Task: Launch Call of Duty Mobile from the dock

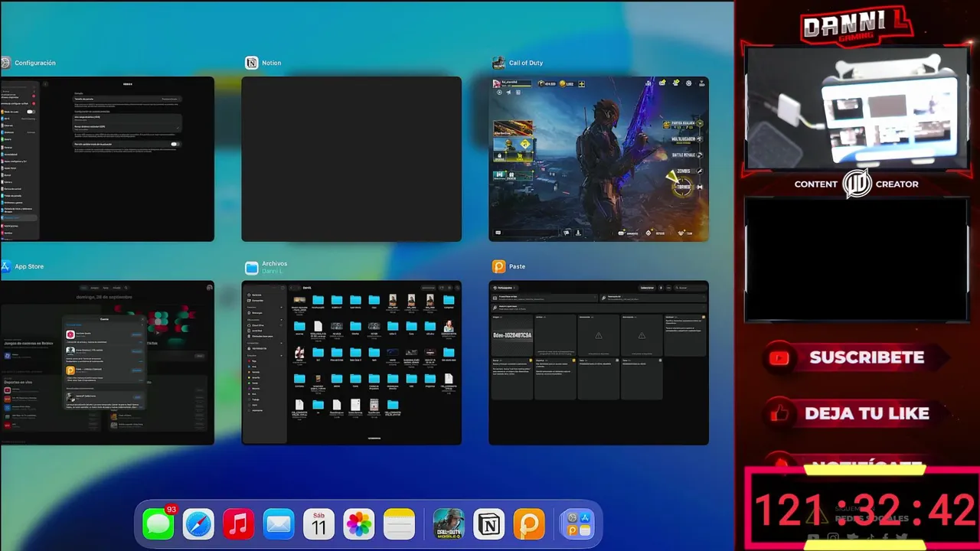Action: click(x=449, y=525)
